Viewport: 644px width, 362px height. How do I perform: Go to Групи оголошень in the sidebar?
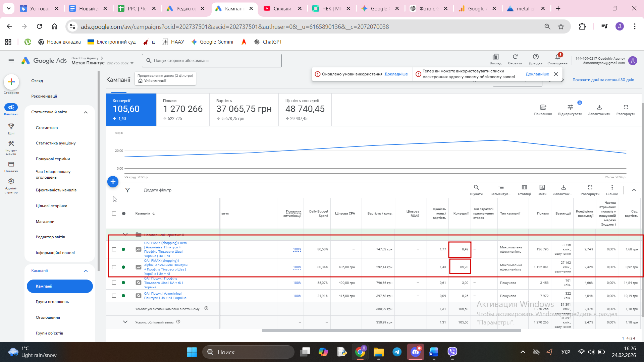tap(52, 302)
